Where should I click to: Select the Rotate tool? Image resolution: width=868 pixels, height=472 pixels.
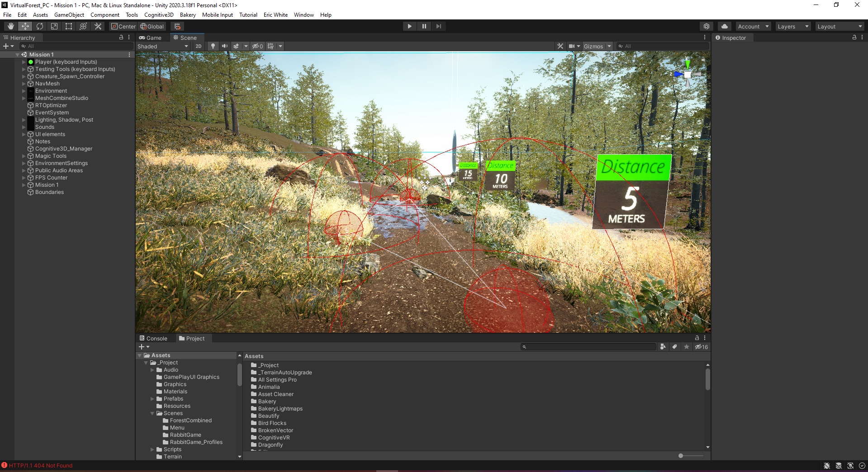(x=40, y=26)
